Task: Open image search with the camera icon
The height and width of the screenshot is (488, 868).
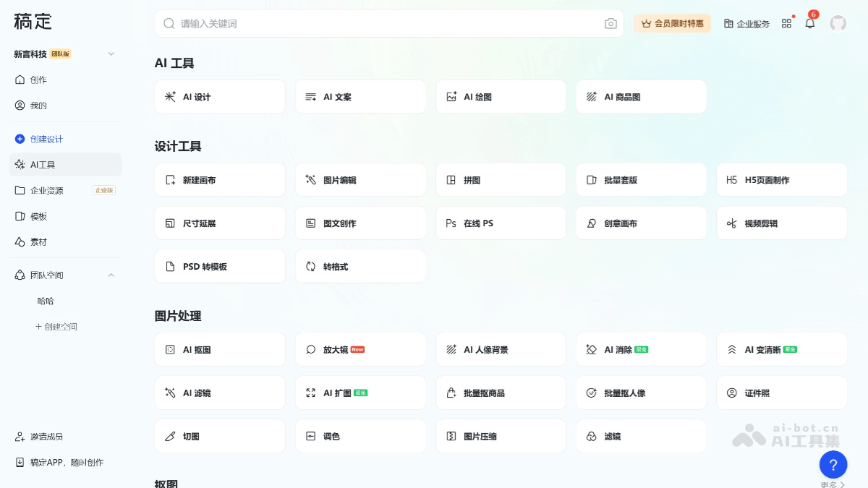Action: tap(610, 23)
